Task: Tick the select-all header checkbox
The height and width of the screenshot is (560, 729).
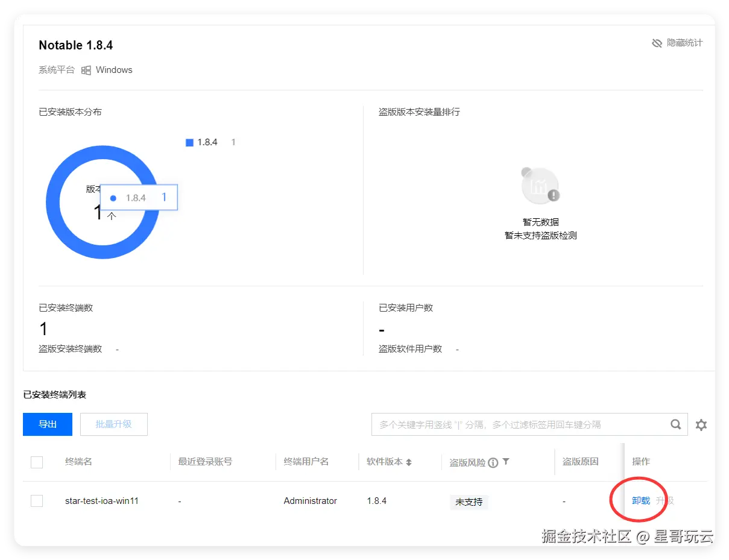Action: tap(37, 462)
